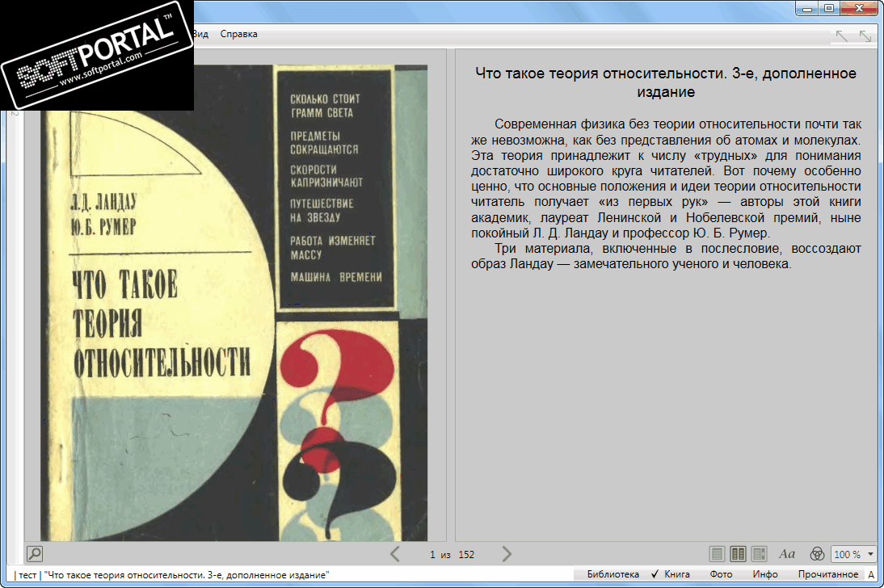Image resolution: width=884 pixels, height=588 pixels.
Task: Open the Вид menu
Action: click(x=200, y=34)
